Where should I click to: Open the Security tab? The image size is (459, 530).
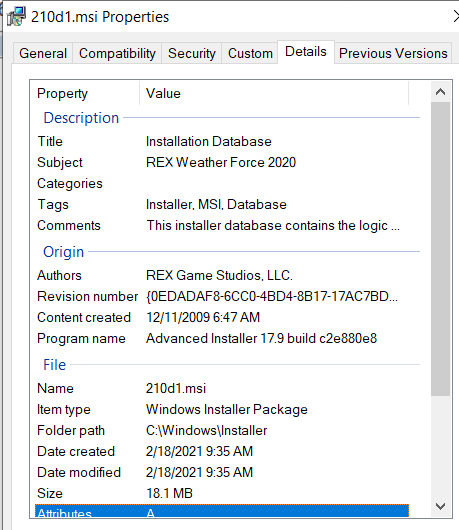click(192, 53)
